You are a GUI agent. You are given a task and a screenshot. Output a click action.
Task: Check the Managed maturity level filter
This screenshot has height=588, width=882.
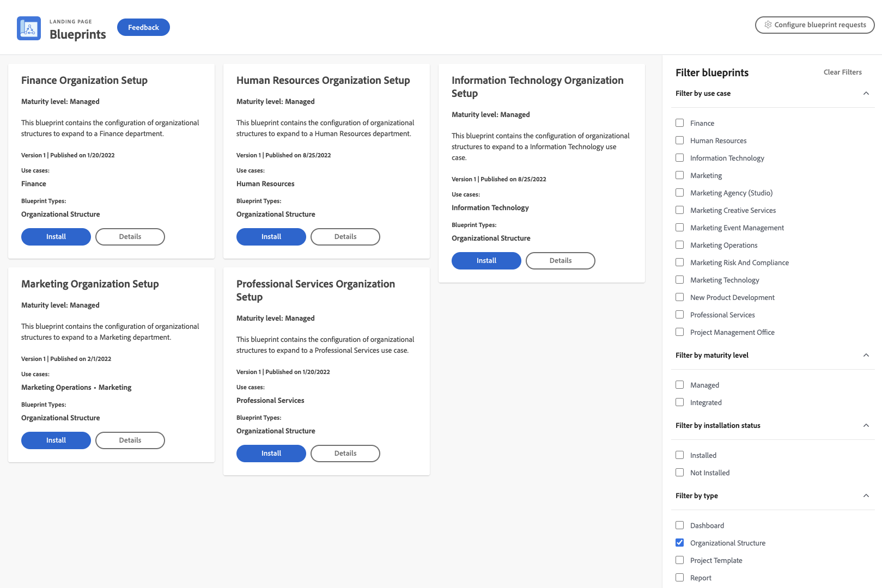(679, 384)
